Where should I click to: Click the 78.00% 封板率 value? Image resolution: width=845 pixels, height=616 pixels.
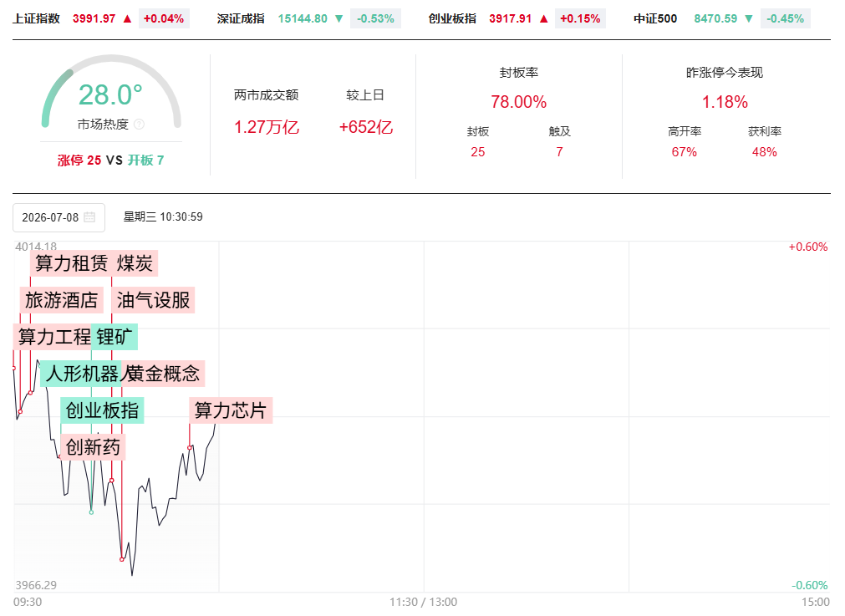tap(518, 102)
